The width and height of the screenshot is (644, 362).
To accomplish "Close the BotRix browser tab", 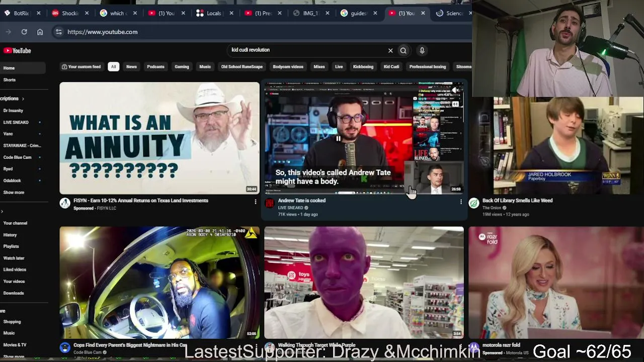I will pyautogui.click(x=38, y=13).
